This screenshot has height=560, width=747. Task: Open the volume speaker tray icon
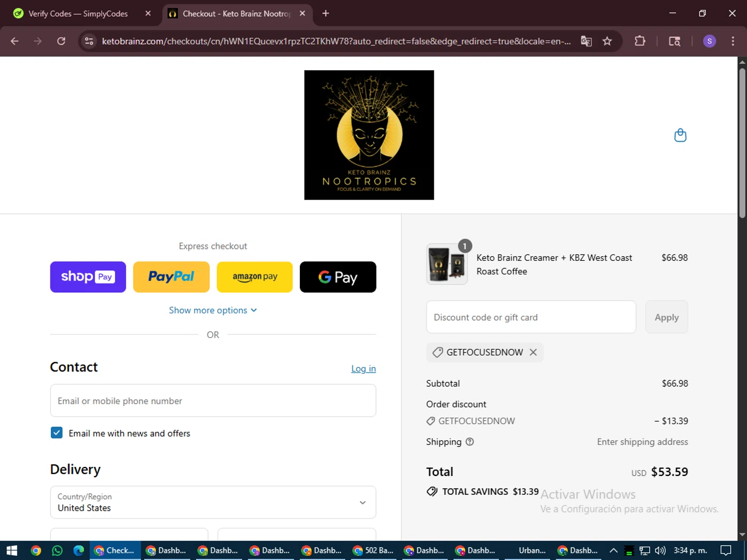click(660, 551)
